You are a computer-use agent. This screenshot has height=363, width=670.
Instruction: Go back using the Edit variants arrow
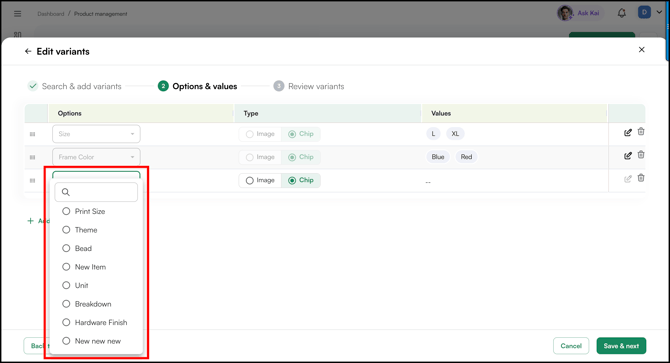(x=28, y=51)
